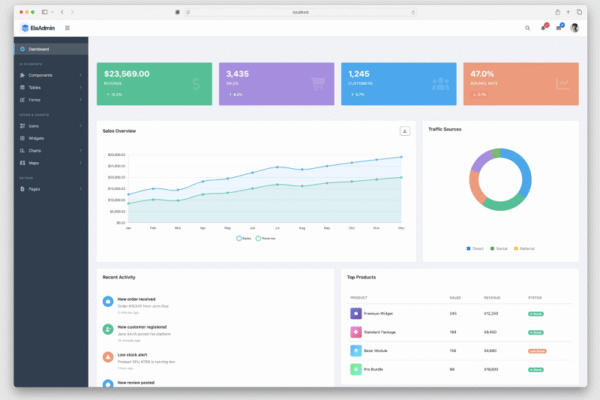This screenshot has height=400, width=600.
Task: Click the EleAdmin logo
Action: coord(36,28)
